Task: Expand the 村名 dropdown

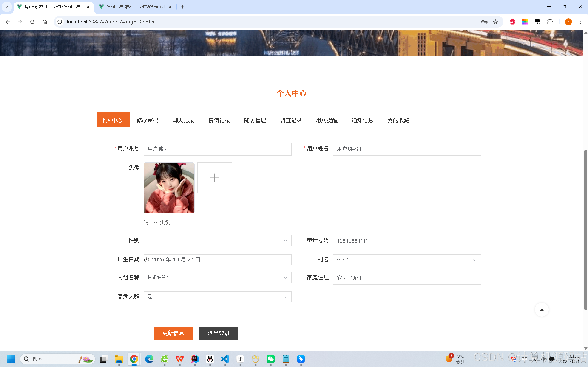Action: [407, 260]
